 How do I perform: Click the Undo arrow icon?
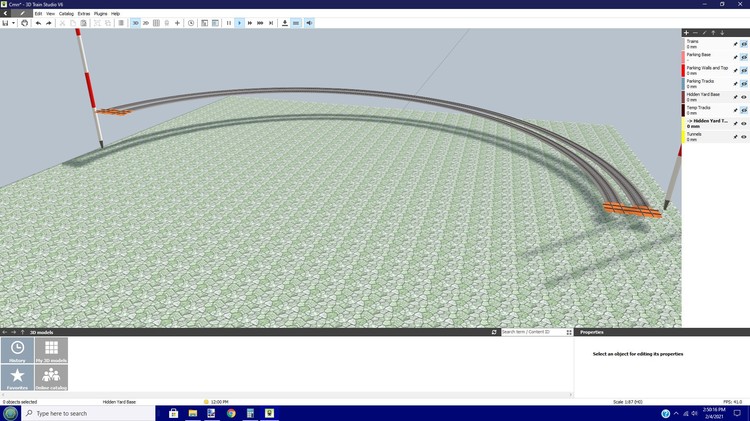[38, 23]
